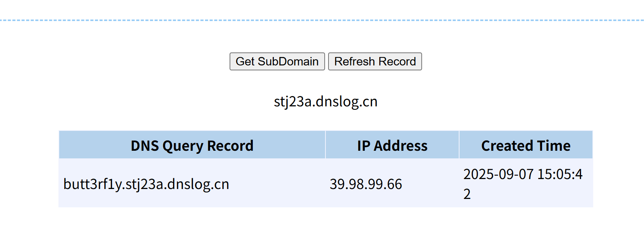This screenshot has height=233, width=644.
Task: Select the butt3rf1y.stj23a.dnslog.cn query record cell
Action: (192, 184)
